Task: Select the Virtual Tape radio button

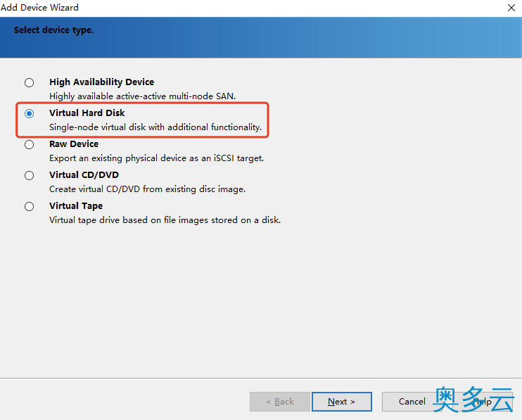Action: tap(30, 206)
